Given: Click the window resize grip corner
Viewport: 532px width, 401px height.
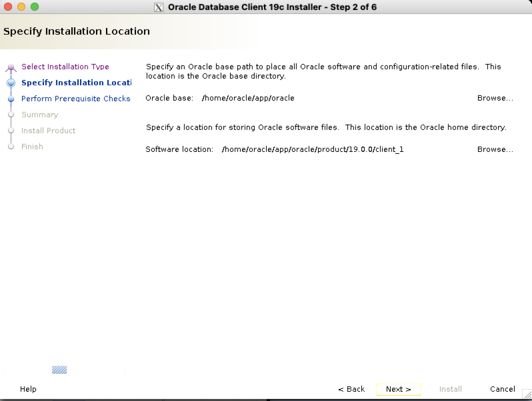Looking at the screenshot, I should pyautogui.click(x=527, y=394).
